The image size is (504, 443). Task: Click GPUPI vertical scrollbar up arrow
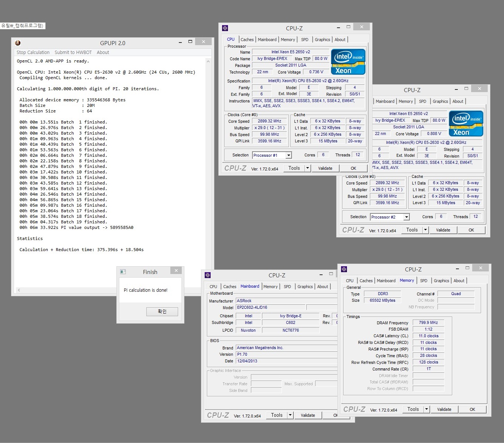(x=208, y=61)
